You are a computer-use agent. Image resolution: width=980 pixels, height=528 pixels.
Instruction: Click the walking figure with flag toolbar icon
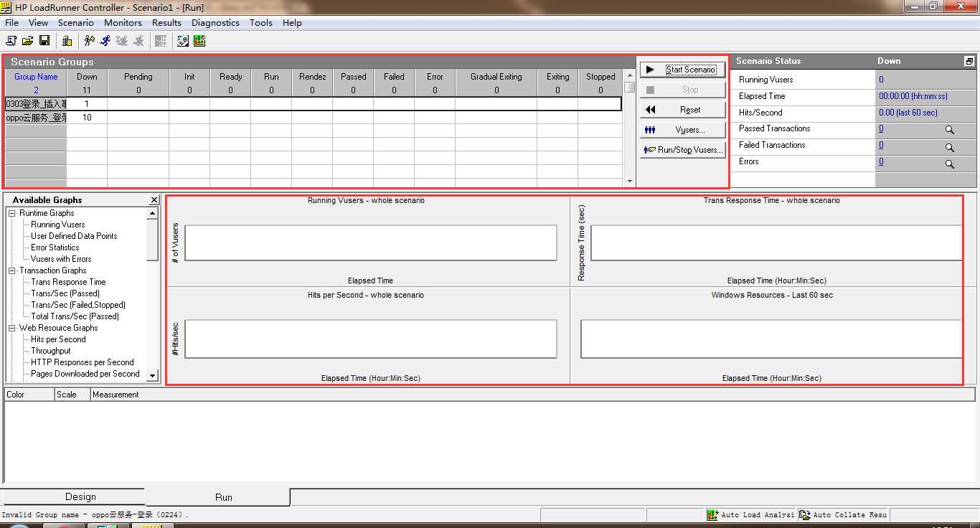click(x=89, y=41)
